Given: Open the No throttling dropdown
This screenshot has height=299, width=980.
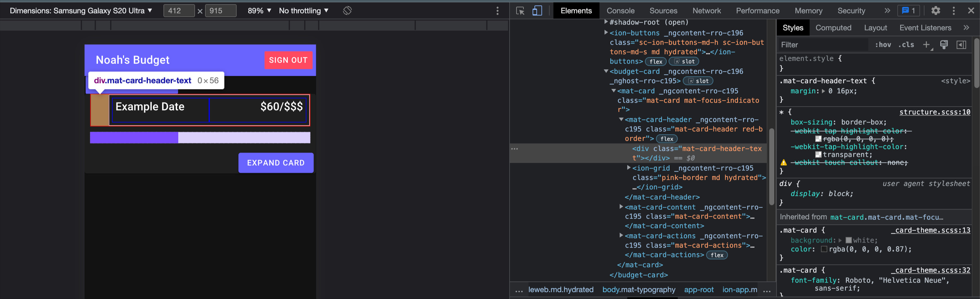Looking at the screenshot, I should pyautogui.click(x=304, y=11).
